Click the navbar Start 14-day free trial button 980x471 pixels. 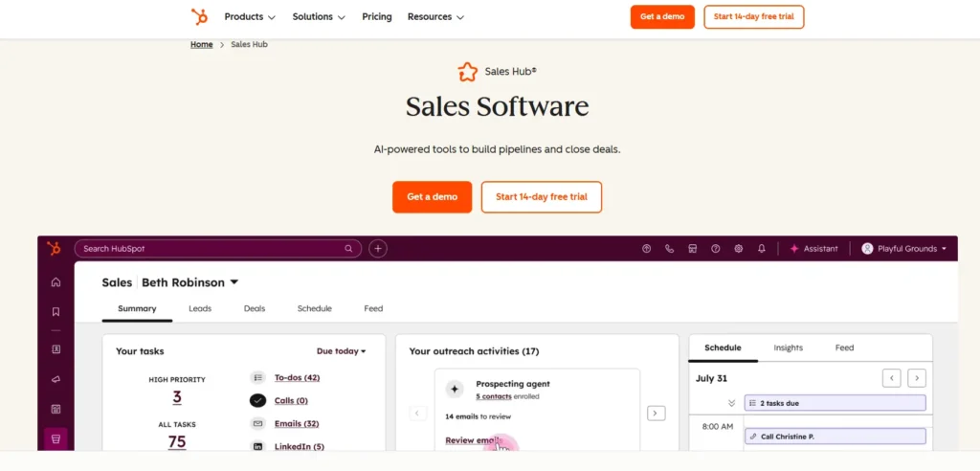click(754, 17)
